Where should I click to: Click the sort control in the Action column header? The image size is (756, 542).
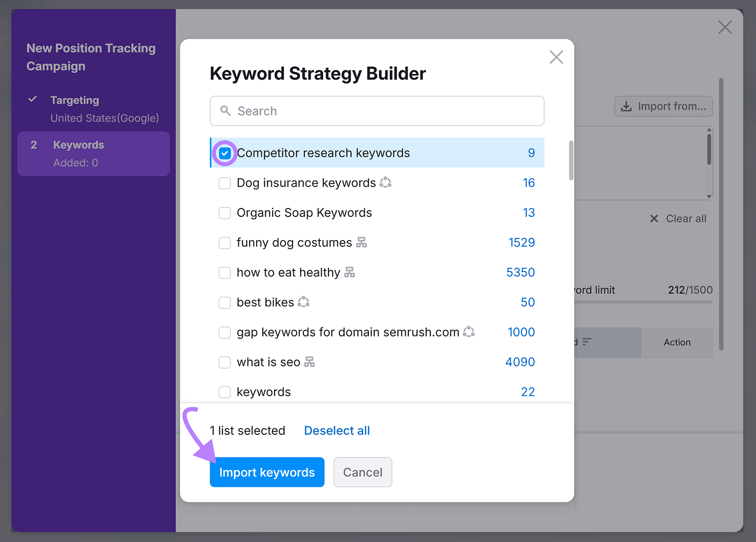click(586, 343)
